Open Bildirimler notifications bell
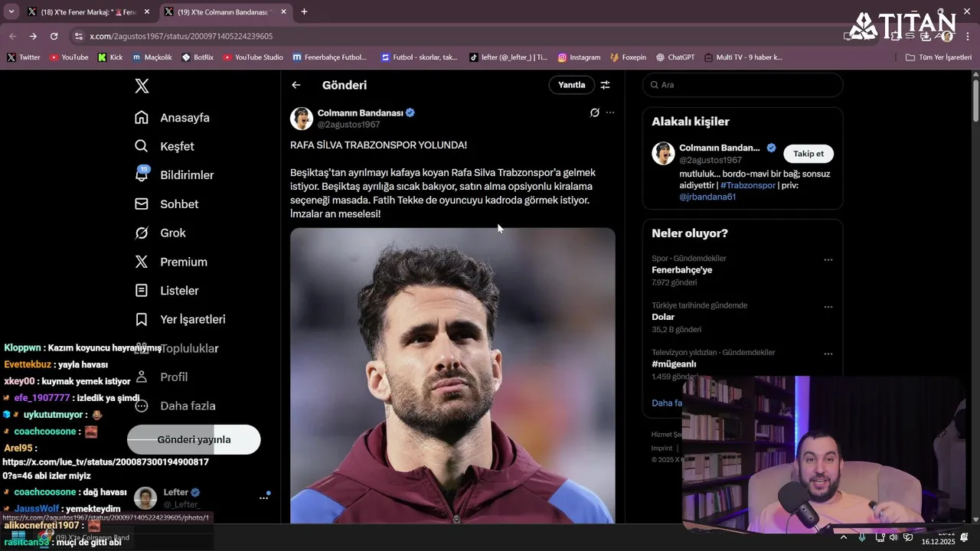The width and height of the screenshot is (980, 551). 142,175
